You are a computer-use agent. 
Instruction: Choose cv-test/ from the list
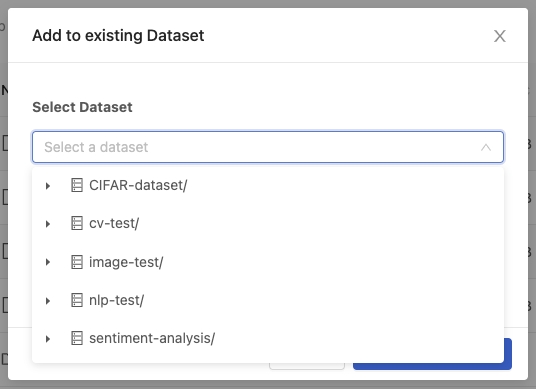(x=114, y=224)
